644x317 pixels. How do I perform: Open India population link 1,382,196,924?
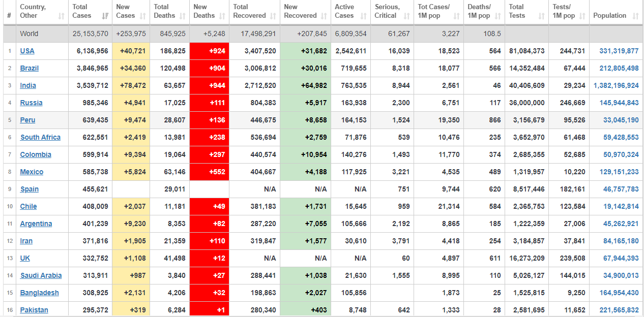tap(616, 85)
